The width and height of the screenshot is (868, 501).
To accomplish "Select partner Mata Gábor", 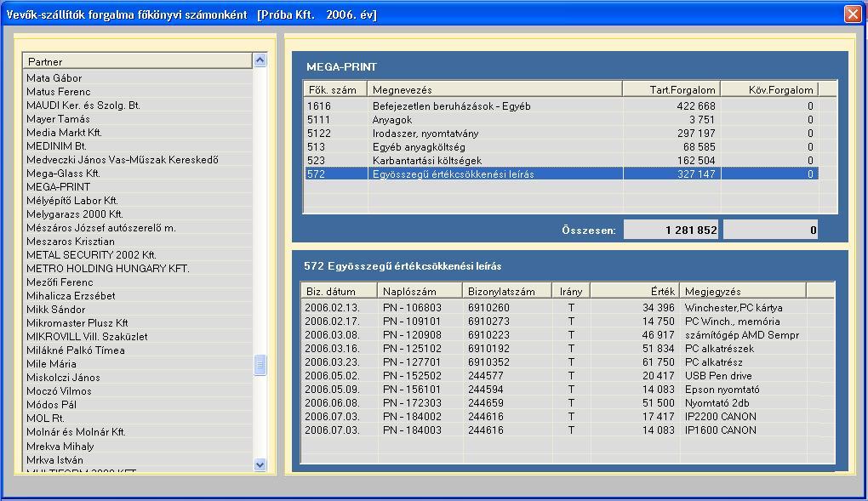I will pos(137,78).
